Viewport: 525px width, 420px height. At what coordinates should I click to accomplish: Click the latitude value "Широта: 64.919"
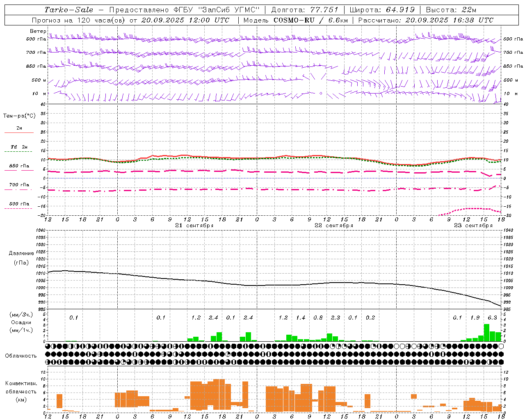tap(382, 10)
